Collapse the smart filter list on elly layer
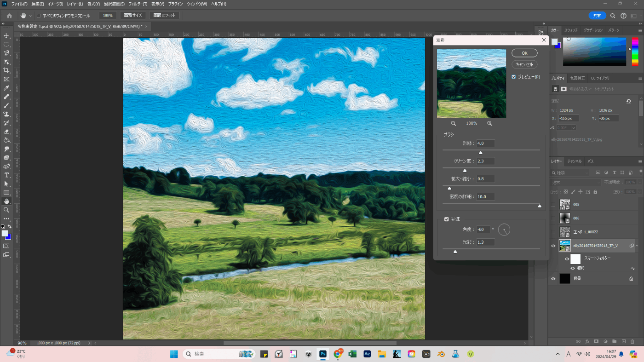Screen dimensions: 644x362 (x=637, y=246)
